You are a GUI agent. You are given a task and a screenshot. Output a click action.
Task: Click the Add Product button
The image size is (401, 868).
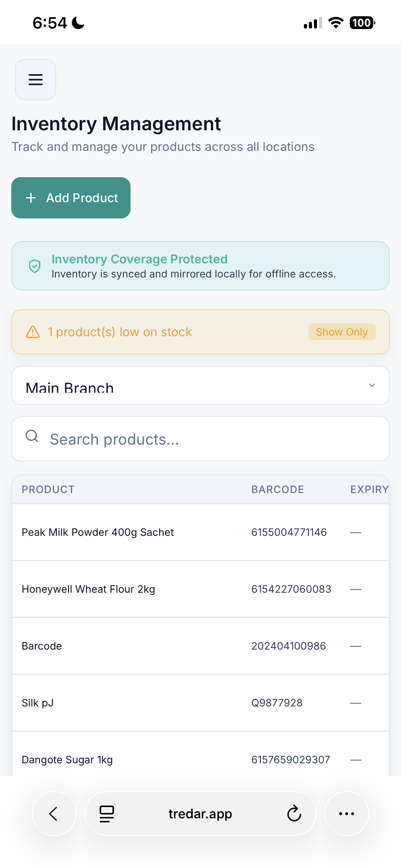tap(71, 198)
